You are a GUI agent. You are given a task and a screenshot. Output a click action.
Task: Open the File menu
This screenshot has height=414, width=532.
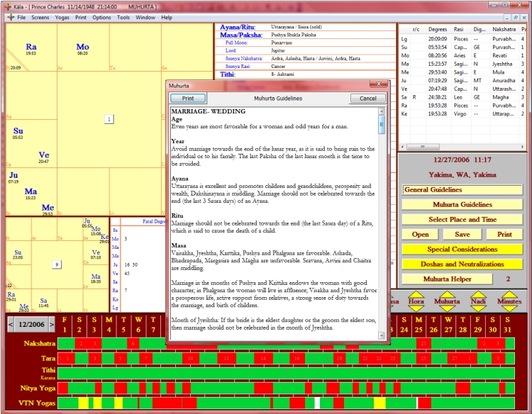click(21, 17)
